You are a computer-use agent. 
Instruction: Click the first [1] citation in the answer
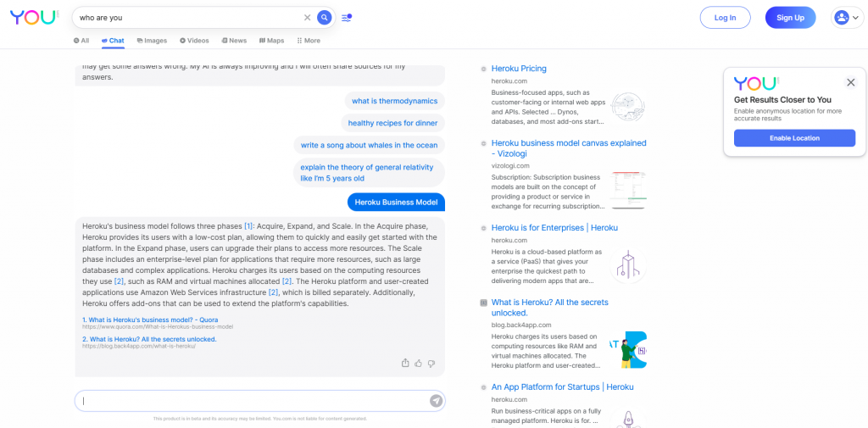click(248, 226)
